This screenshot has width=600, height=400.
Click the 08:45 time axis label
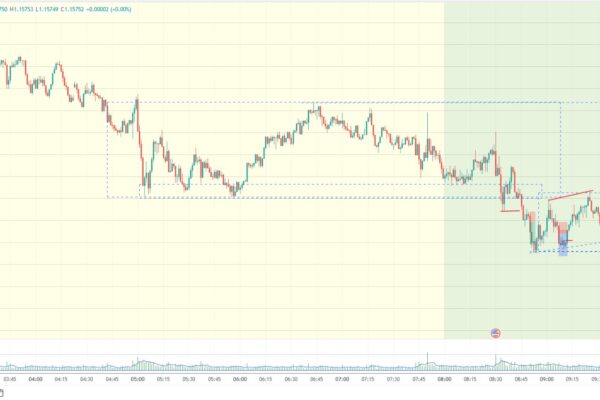click(521, 379)
